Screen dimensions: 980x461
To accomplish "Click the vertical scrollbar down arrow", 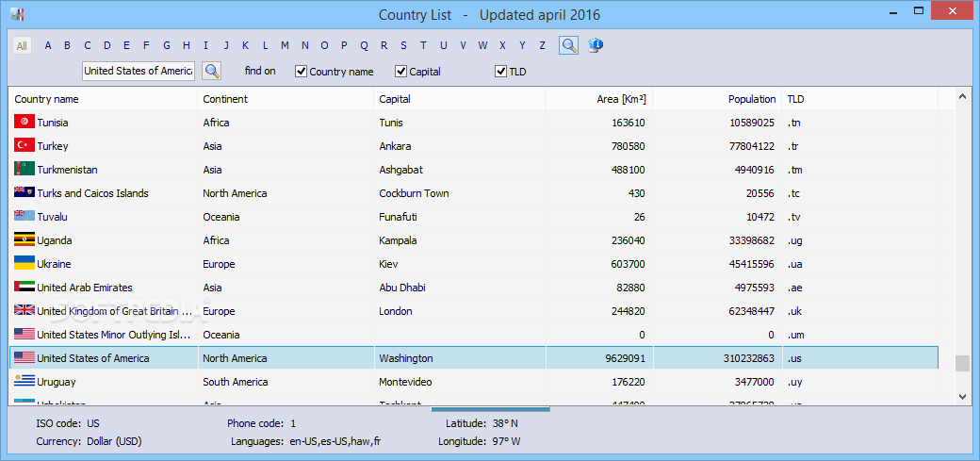I will coord(962,395).
